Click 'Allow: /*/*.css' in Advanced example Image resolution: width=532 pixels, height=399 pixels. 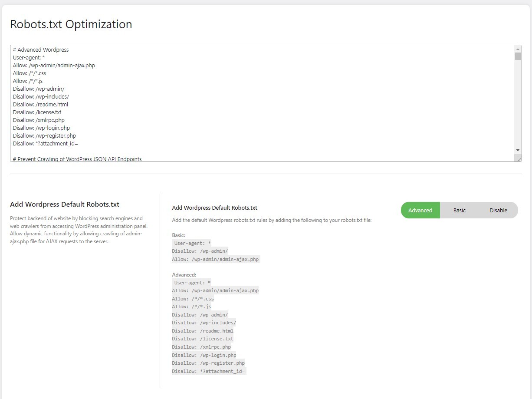click(193, 299)
